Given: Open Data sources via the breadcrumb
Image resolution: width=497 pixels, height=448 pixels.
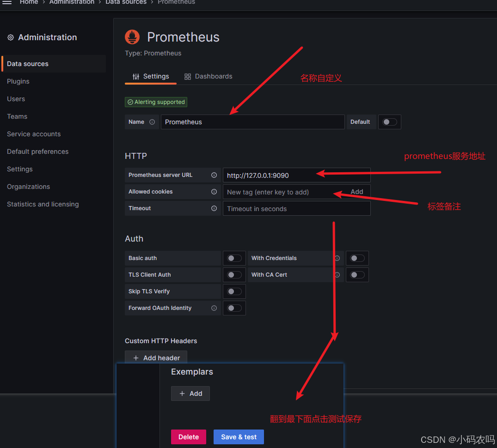Looking at the screenshot, I should [x=126, y=3].
